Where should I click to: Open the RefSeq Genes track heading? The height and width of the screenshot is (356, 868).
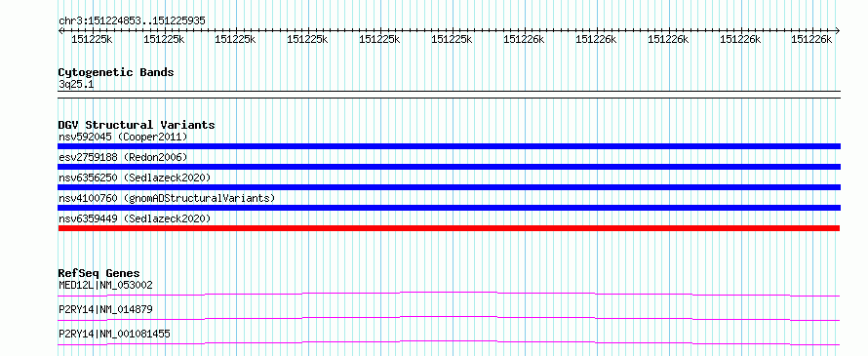(x=99, y=273)
